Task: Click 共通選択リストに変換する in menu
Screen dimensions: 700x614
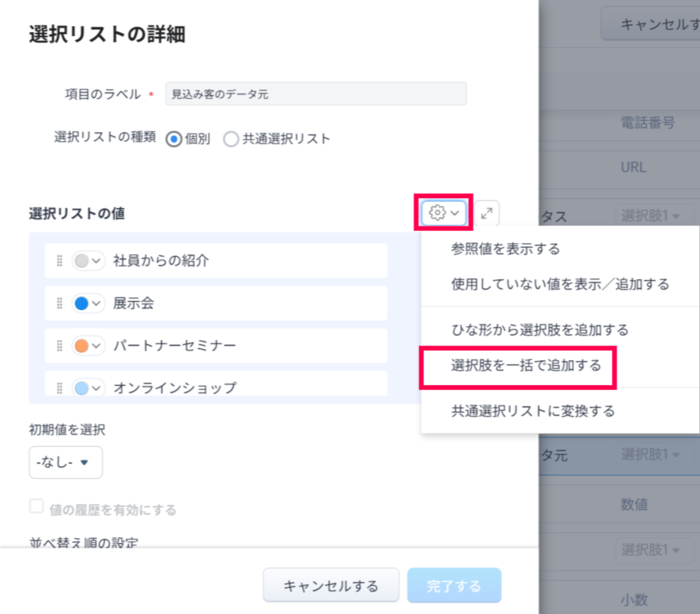Action: pos(533,411)
